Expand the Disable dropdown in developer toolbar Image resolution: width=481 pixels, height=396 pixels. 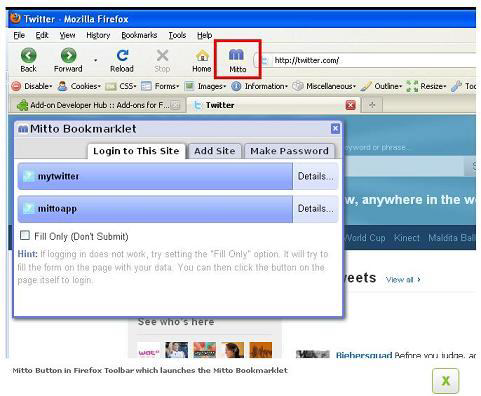pos(32,86)
